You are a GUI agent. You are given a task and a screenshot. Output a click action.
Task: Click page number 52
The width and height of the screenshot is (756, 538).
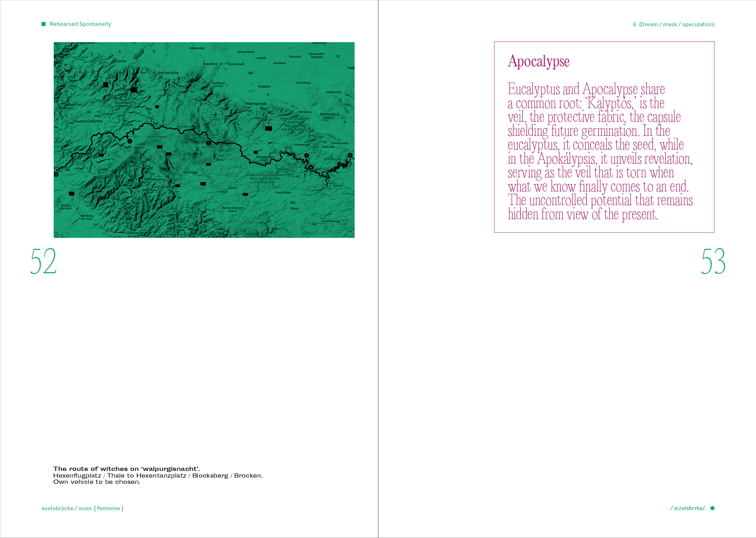[x=43, y=261]
